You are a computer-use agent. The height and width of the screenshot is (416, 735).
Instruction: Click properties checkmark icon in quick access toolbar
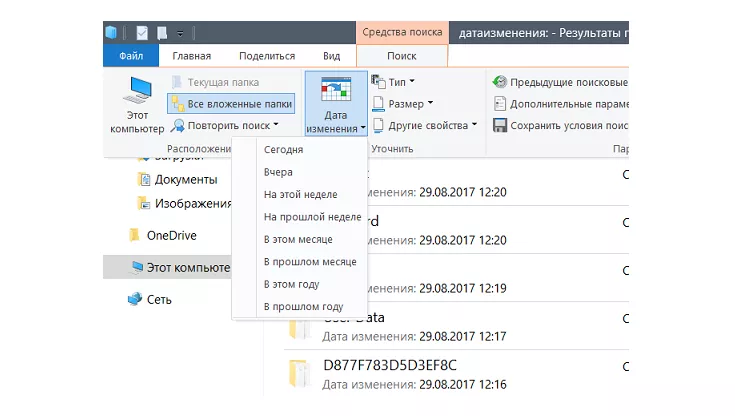142,33
